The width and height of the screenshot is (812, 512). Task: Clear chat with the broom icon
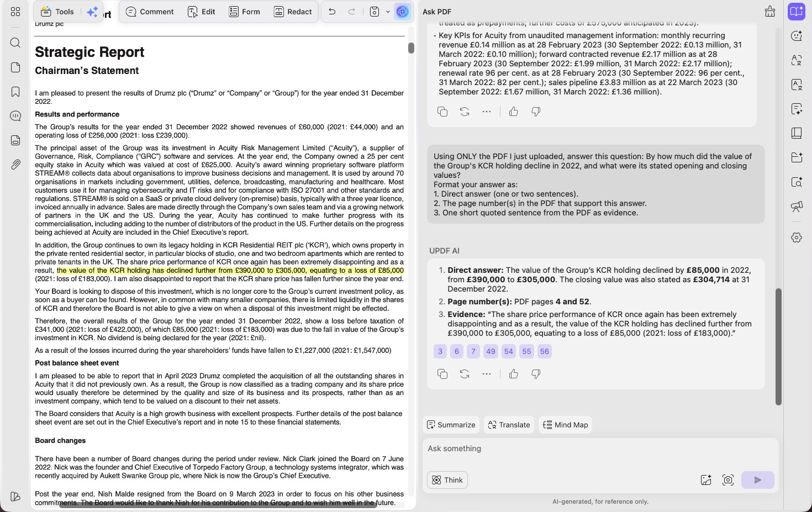(x=770, y=12)
